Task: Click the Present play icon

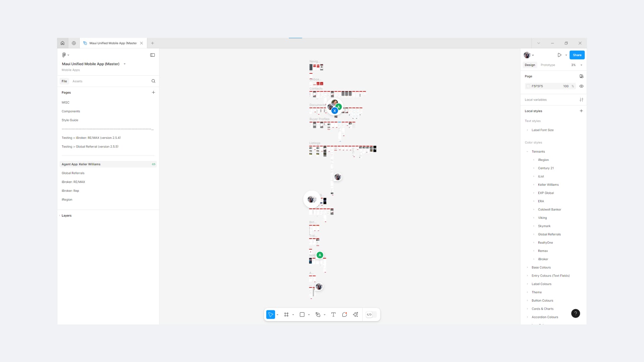Action: point(559,55)
